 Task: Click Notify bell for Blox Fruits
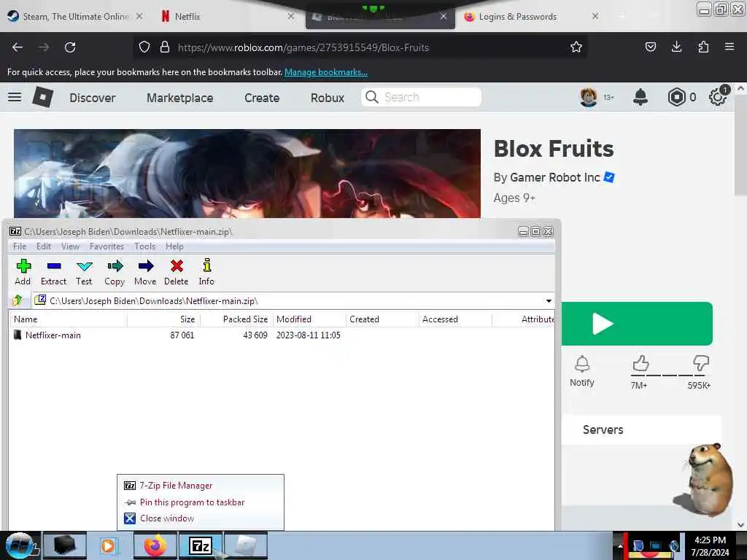tap(582, 371)
